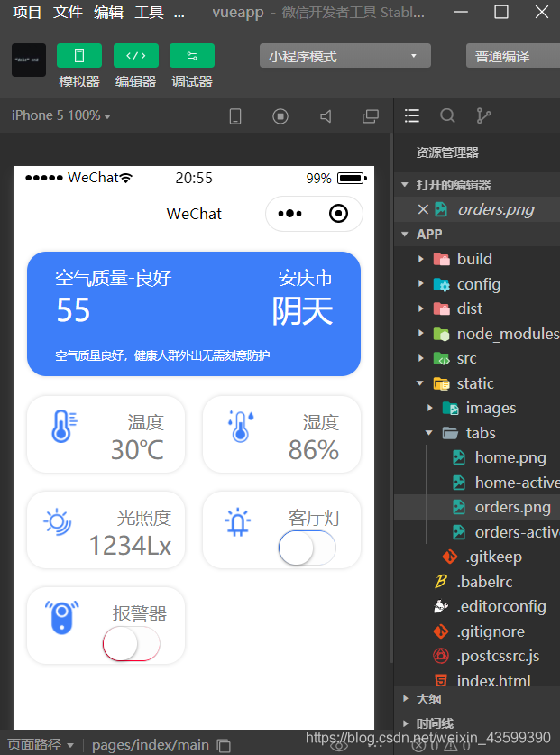Open the 项目 menu
Screen dimensions: 560x755
[27, 12]
